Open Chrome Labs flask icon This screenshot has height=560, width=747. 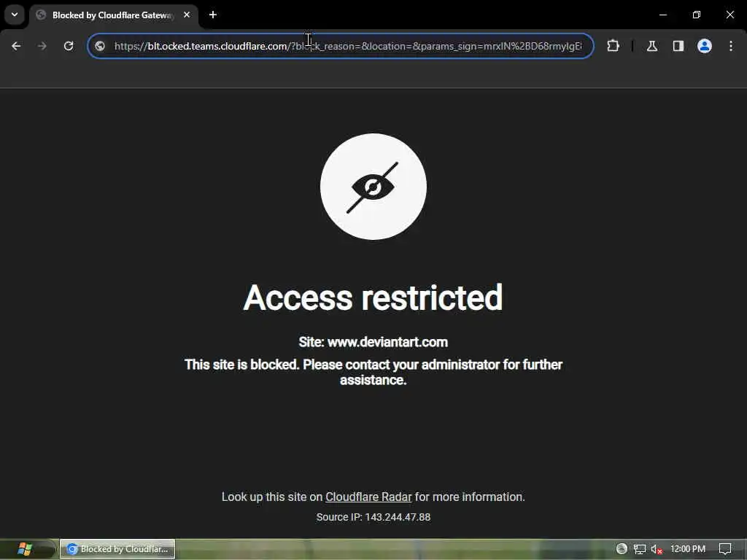pyautogui.click(x=652, y=46)
